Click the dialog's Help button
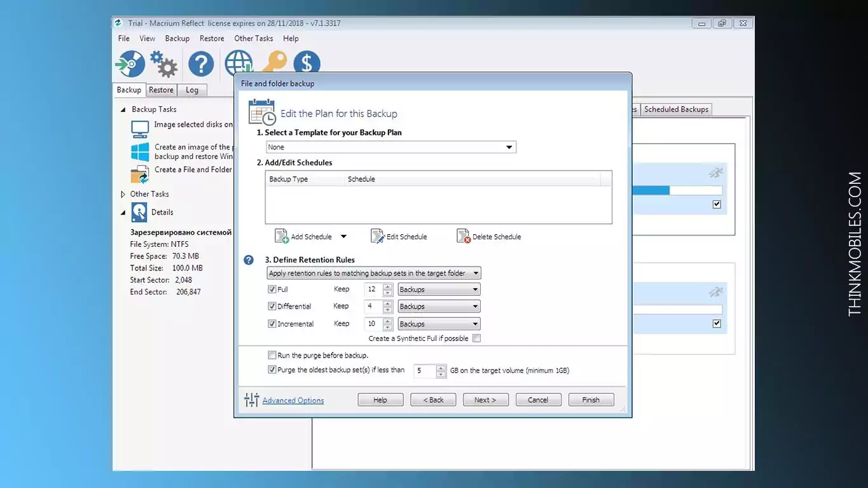This screenshot has height=488, width=868. point(380,400)
